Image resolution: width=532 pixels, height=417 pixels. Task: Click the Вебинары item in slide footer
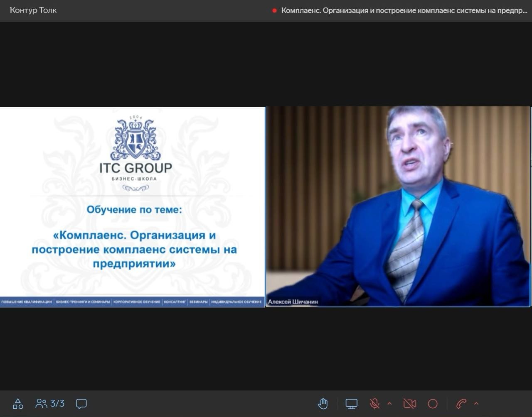click(198, 302)
